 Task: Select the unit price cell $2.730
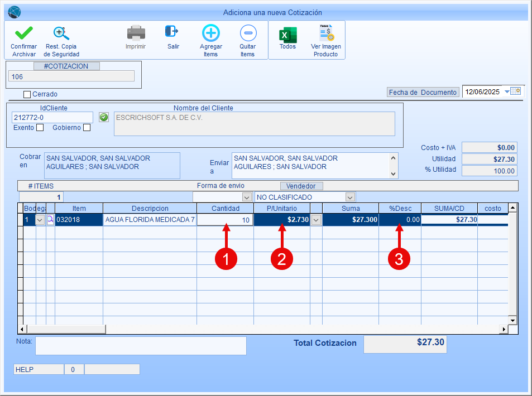tap(282, 220)
